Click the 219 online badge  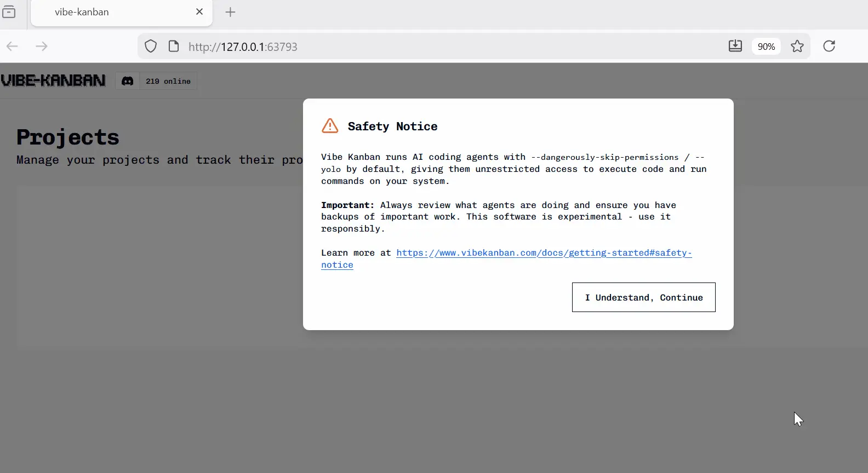click(x=168, y=81)
